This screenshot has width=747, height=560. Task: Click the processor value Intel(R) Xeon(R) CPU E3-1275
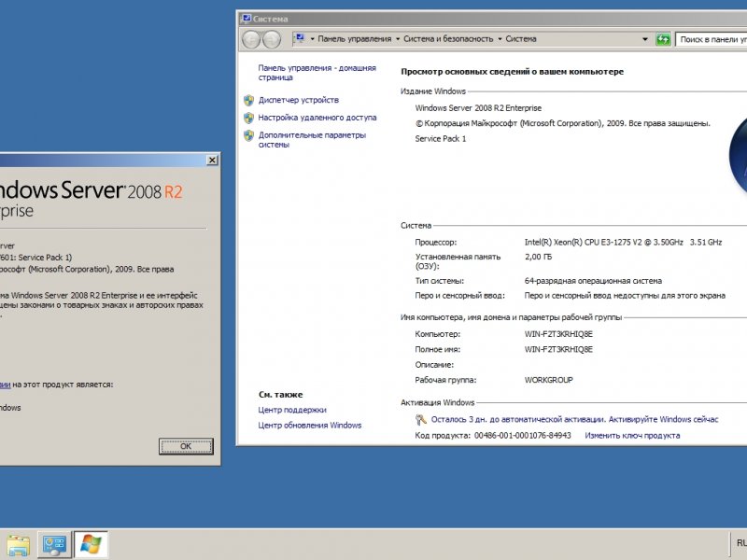click(623, 243)
